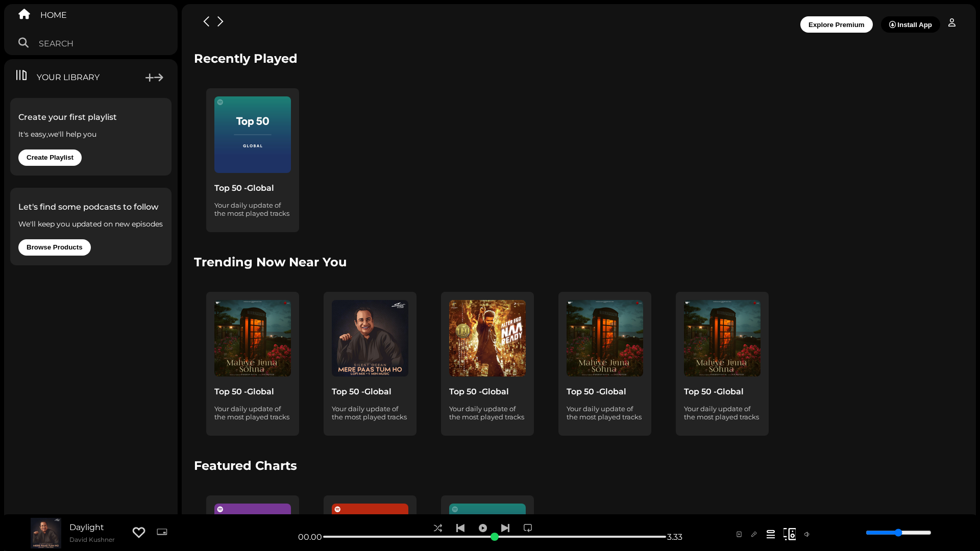The image size is (980, 551).
Task: Adjust the volume slider
Action: tap(898, 533)
